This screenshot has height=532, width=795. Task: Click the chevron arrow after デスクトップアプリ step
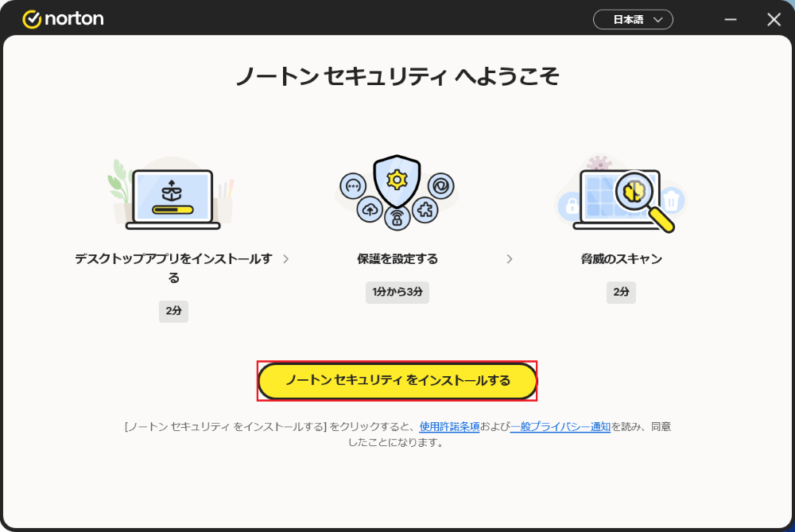click(x=286, y=259)
